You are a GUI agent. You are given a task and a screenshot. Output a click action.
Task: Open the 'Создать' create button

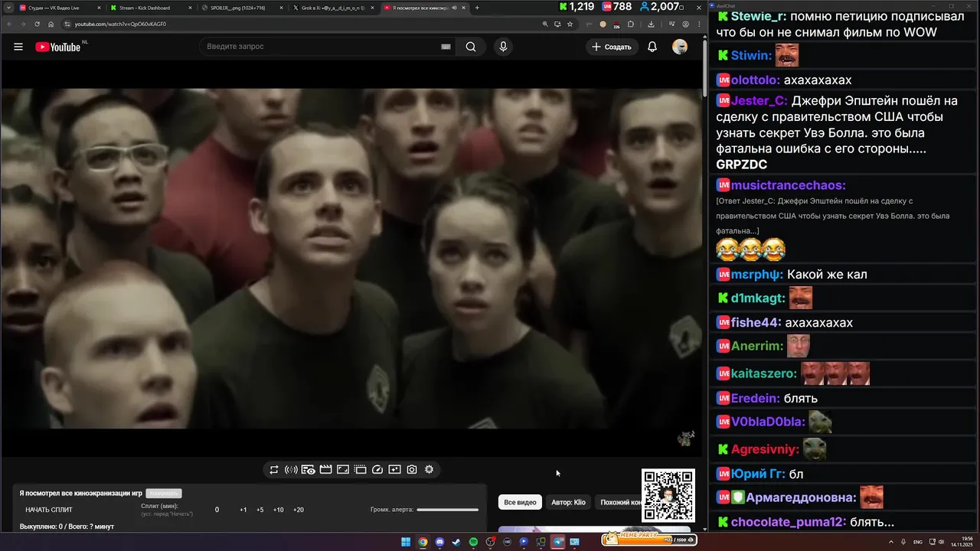coord(611,47)
